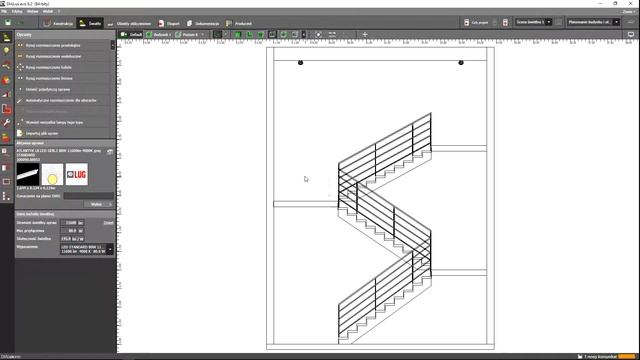Open the Edytuj menu
640x360 pixels.
click(17, 11)
